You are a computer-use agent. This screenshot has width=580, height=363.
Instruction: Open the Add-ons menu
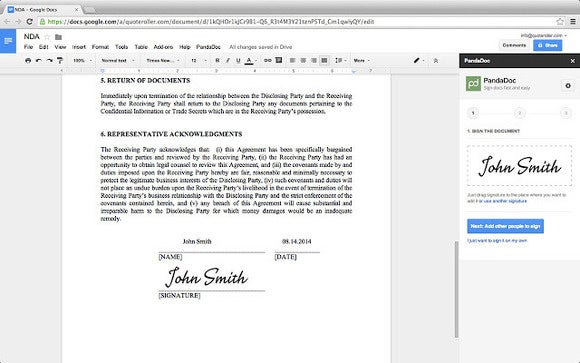point(163,47)
